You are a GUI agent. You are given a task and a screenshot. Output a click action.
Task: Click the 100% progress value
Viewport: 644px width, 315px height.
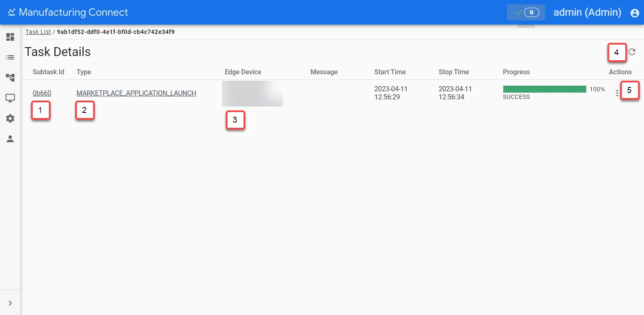click(597, 89)
